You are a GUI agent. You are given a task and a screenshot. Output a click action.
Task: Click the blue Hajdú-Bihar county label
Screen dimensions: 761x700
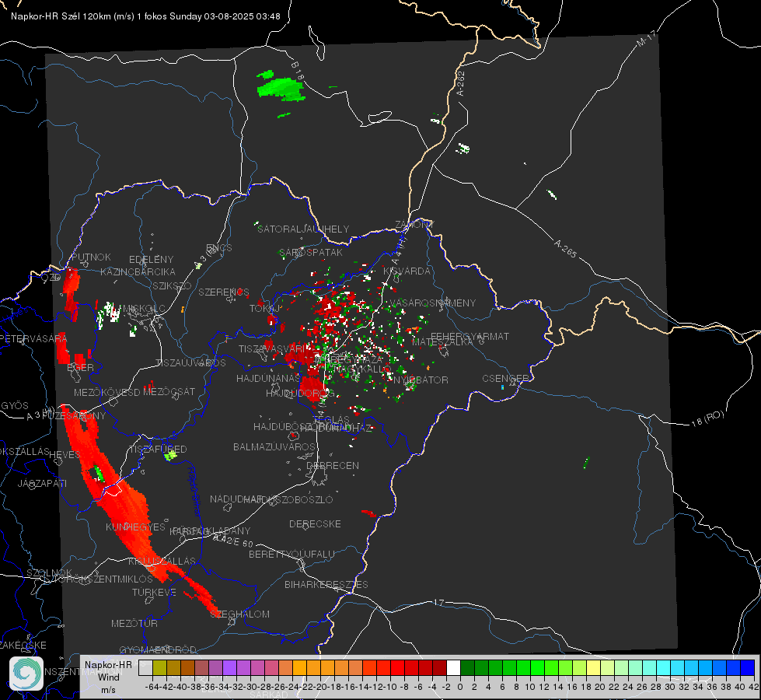(194, 491)
